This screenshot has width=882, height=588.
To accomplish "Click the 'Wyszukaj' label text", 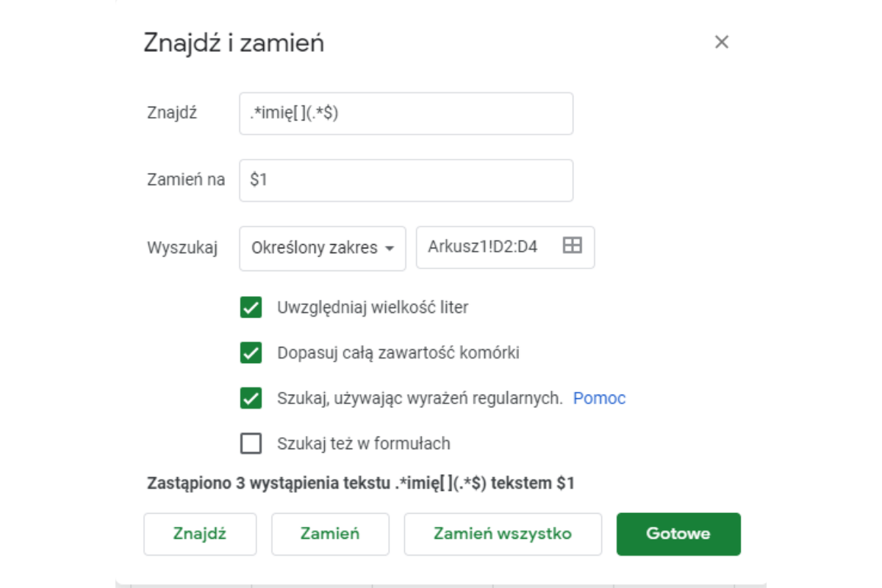I will [182, 248].
